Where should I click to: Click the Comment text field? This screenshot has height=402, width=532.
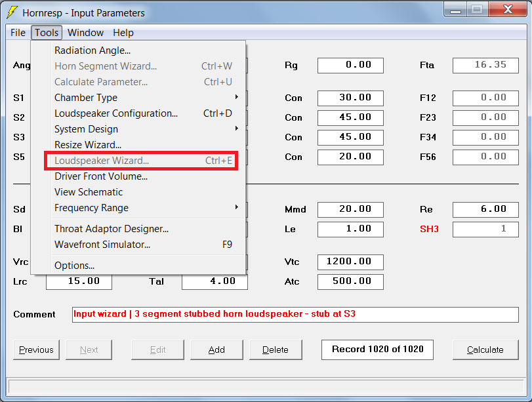coord(295,315)
